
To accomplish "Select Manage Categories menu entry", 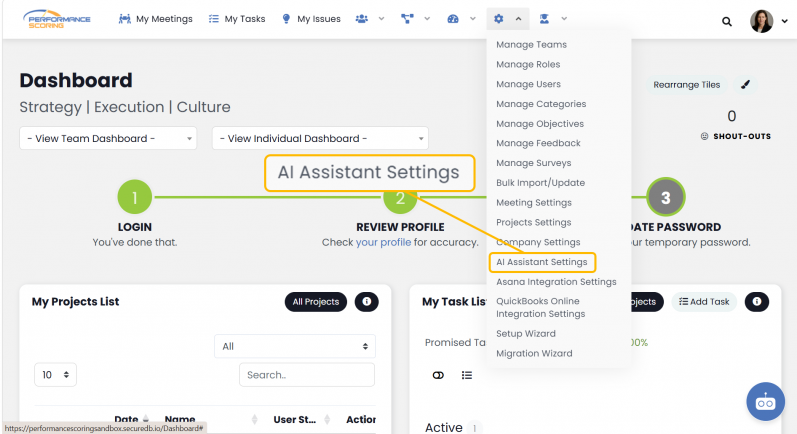I will point(541,104).
